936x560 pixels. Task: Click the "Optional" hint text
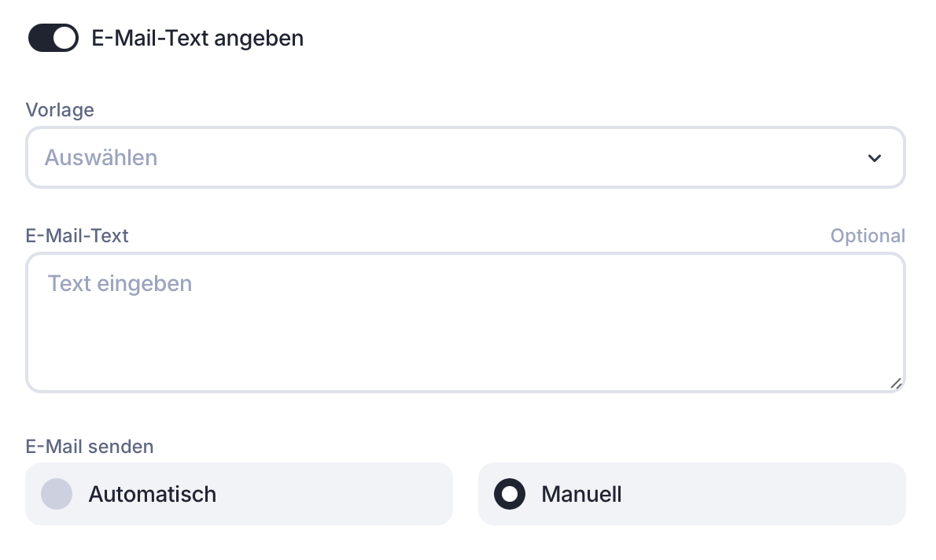[868, 236]
